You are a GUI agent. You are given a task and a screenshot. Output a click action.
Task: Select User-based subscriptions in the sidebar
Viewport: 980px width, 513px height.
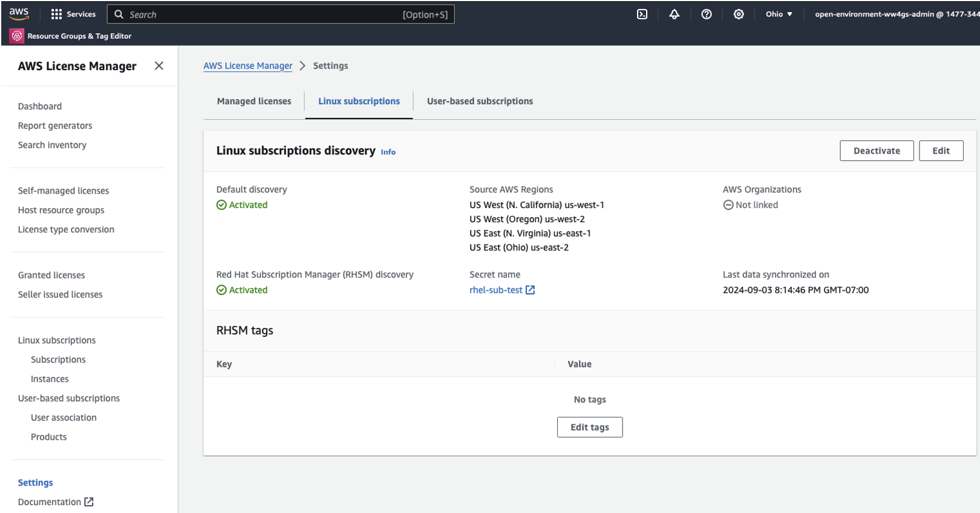click(69, 398)
